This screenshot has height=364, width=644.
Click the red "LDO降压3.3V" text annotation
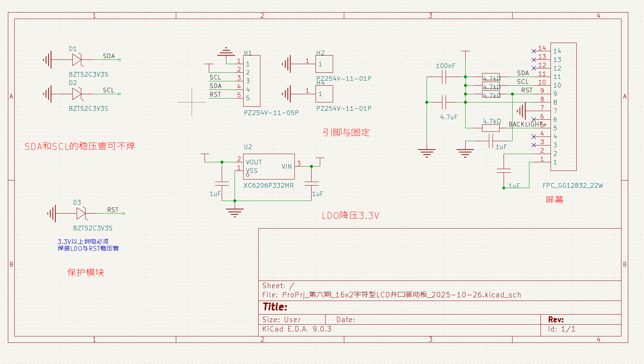click(350, 216)
